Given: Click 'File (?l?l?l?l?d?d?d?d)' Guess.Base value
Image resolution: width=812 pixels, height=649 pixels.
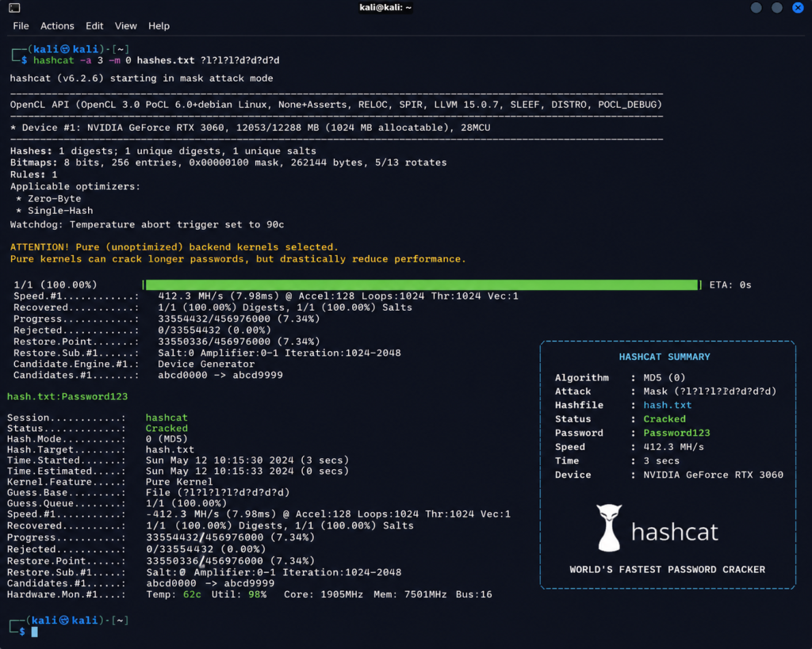Looking at the screenshot, I should (217, 492).
